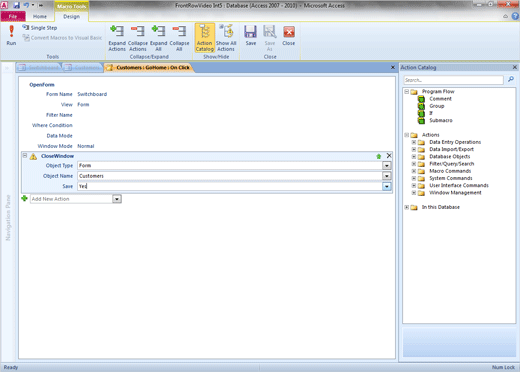
Task: Switch to the Customers document tab
Action: point(83,68)
